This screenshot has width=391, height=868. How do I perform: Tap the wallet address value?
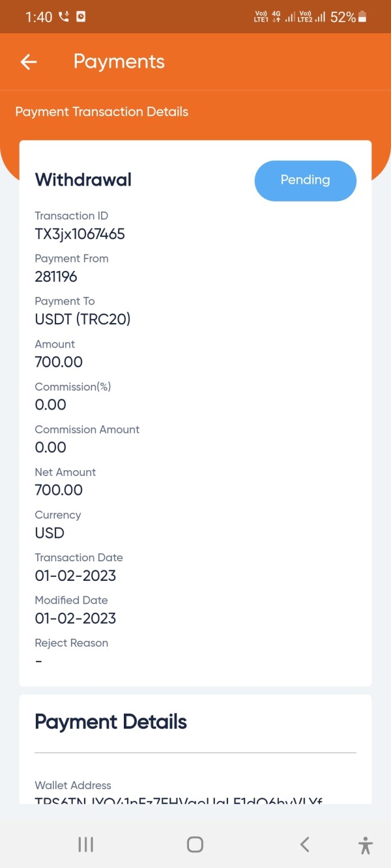pyautogui.click(x=178, y=800)
